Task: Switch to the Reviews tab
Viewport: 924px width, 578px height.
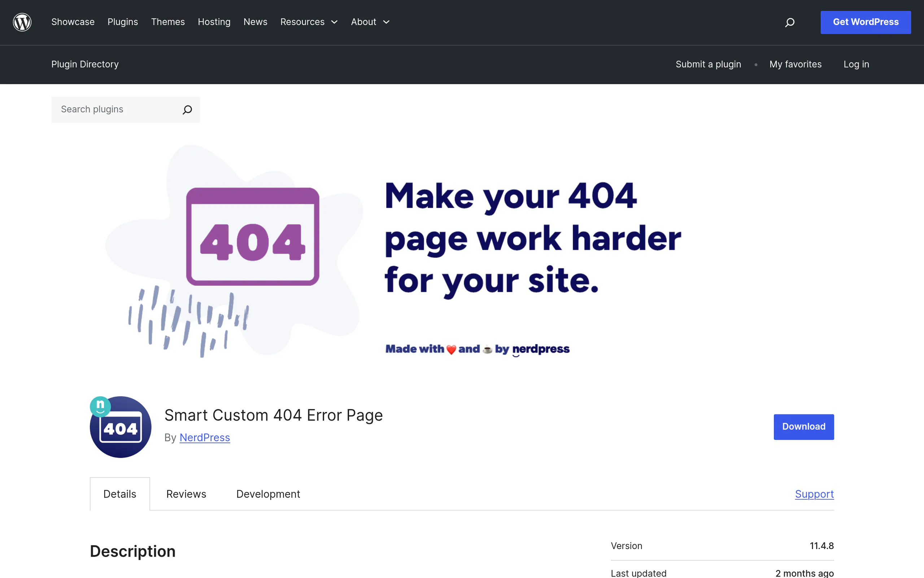Action: point(186,494)
